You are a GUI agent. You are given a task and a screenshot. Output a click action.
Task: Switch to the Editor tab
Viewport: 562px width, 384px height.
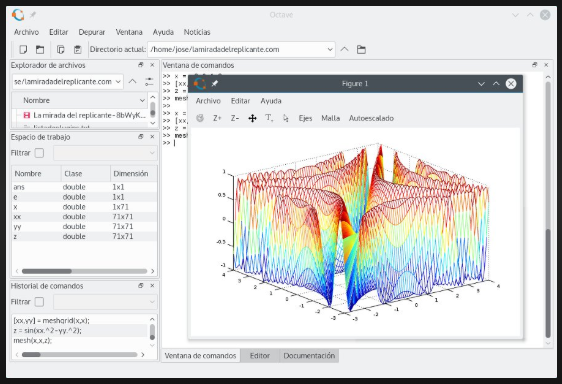259,356
